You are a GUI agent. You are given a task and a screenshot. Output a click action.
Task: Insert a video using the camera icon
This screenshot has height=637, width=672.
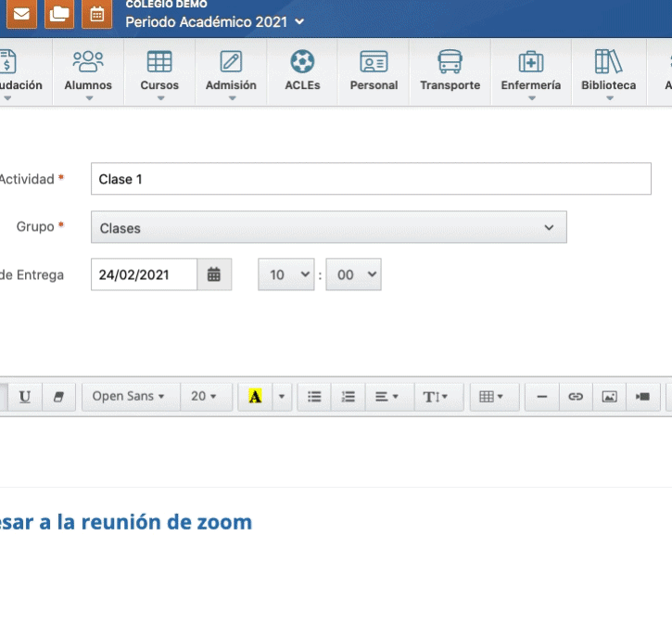pos(642,396)
